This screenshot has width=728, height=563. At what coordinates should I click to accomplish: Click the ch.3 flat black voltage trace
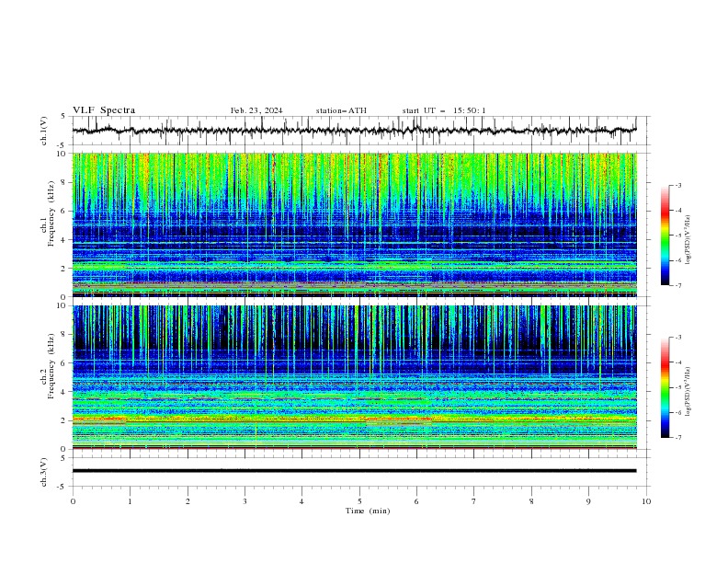coord(354,471)
